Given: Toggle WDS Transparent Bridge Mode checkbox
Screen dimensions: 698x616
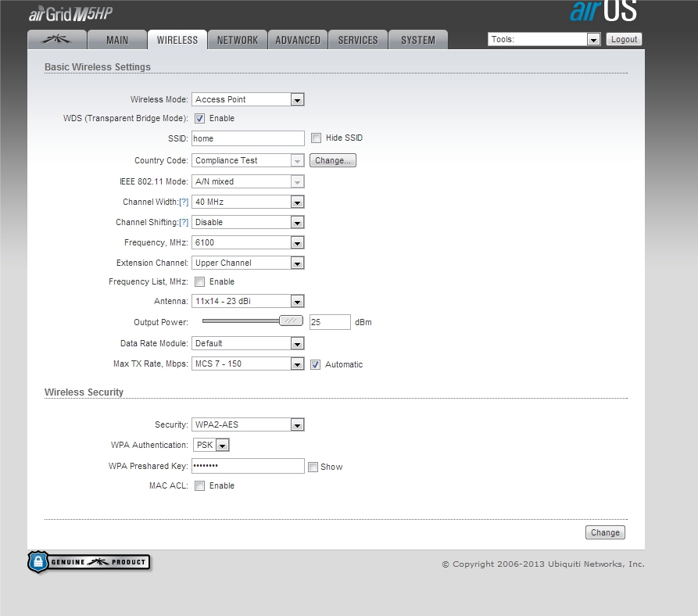Looking at the screenshot, I should 200,118.
